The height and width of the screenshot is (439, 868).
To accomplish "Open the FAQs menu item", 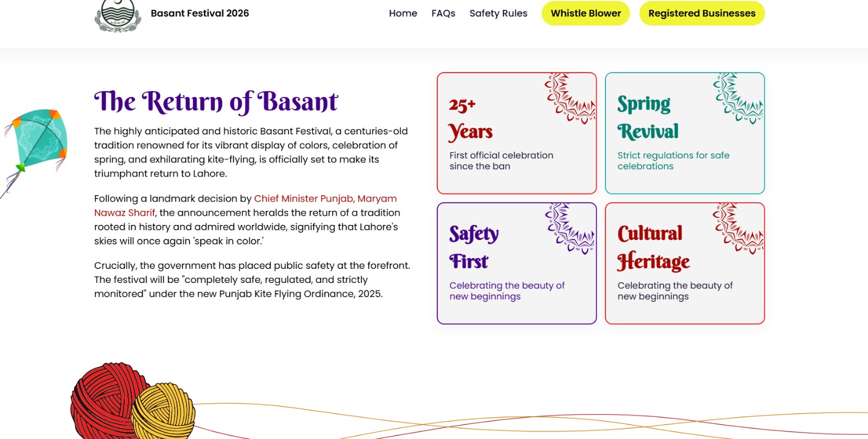I will pyautogui.click(x=443, y=13).
